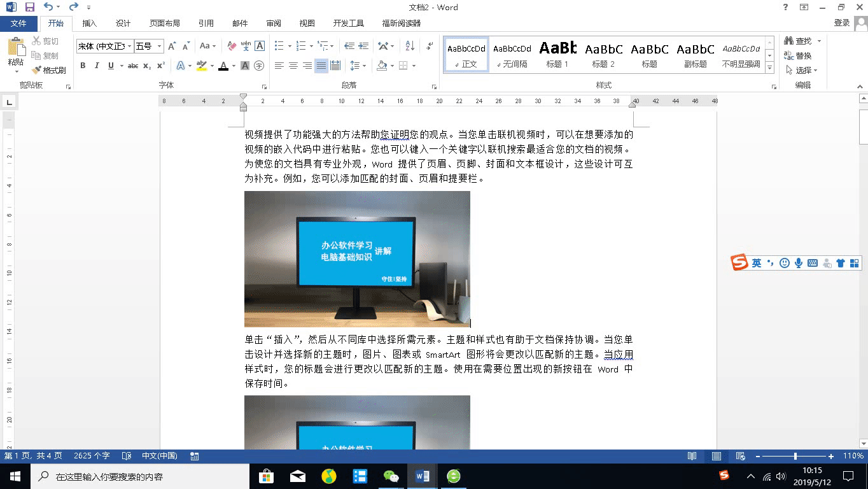The image size is (868, 489).
Task: Click the bullet list icon
Action: (x=279, y=46)
